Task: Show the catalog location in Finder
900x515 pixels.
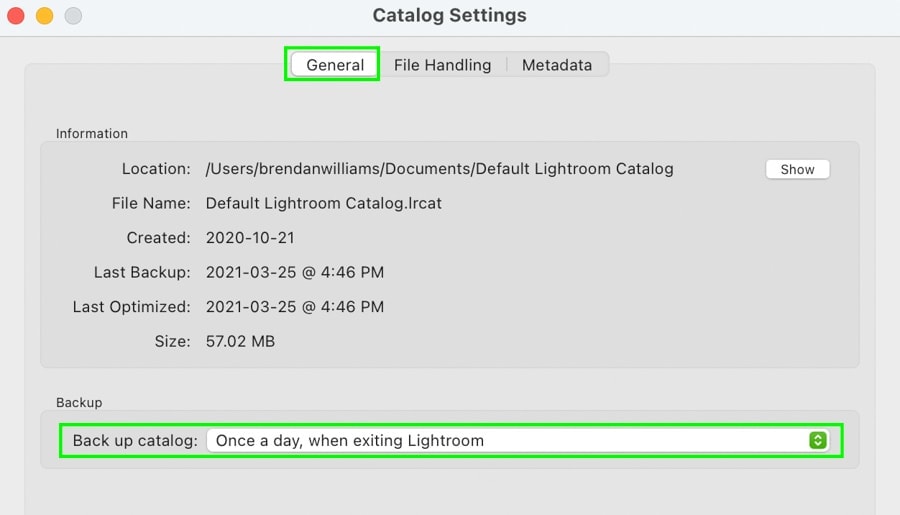Action: point(797,169)
